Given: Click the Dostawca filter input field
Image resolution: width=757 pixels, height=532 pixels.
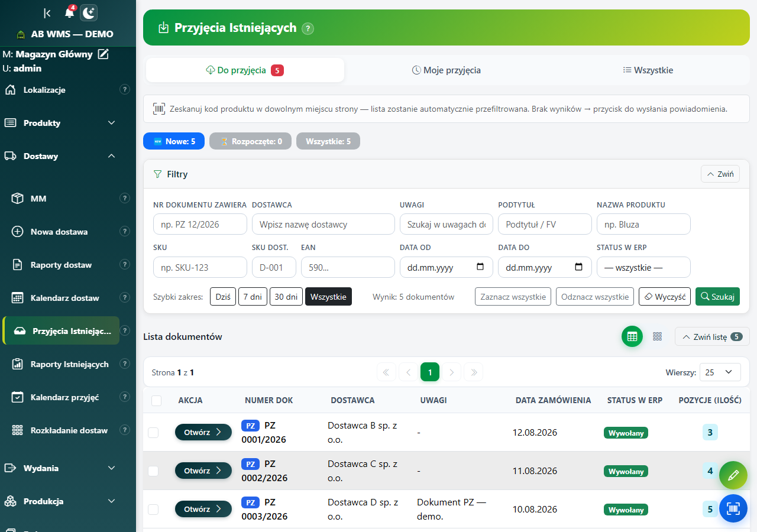Looking at the screenshot, I should click(x=323, y=225).
